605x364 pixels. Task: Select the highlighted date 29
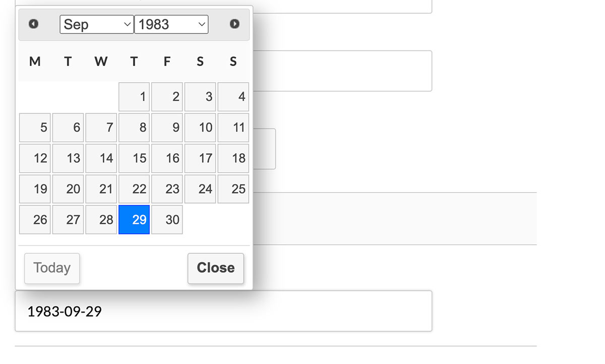134,220
